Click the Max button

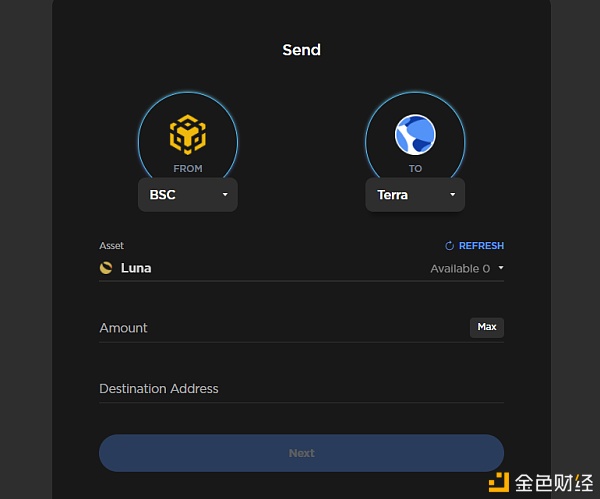487,328
